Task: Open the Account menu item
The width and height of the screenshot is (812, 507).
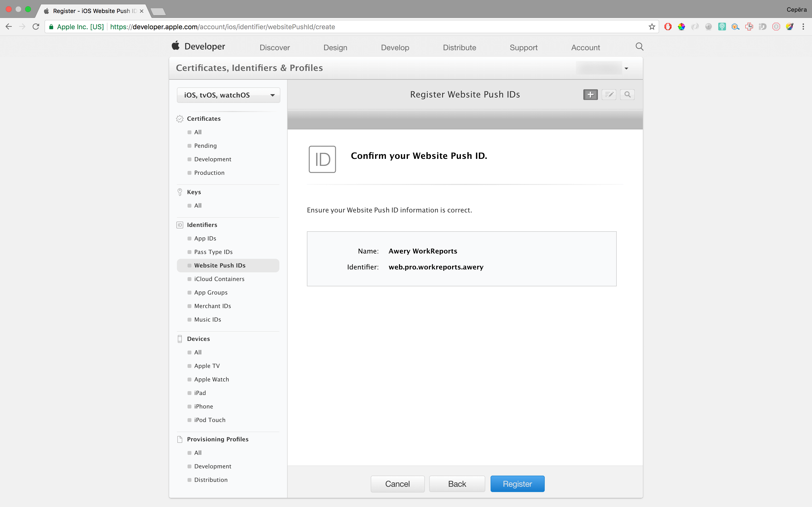Action: point(585,48)
